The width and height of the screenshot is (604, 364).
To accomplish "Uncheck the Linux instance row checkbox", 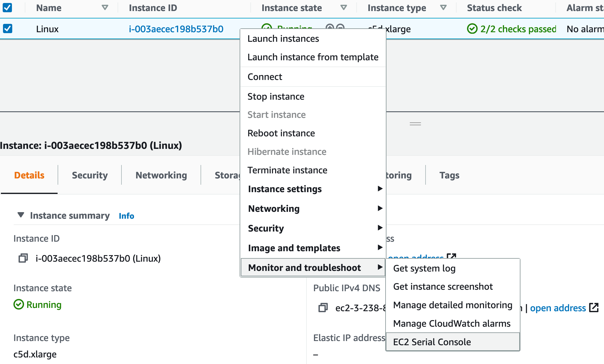I will [x=7, y=29].
